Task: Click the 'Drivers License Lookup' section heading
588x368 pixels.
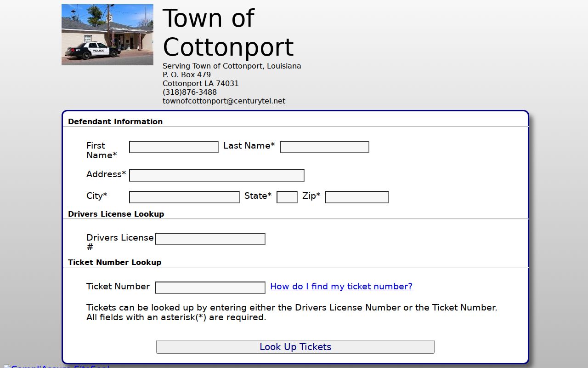Action: [x=116, y=214]
